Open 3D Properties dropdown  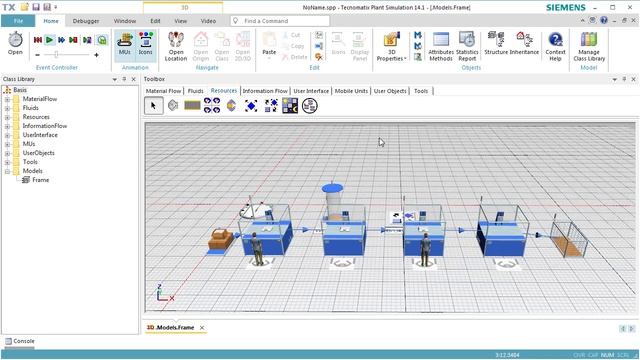391,46
